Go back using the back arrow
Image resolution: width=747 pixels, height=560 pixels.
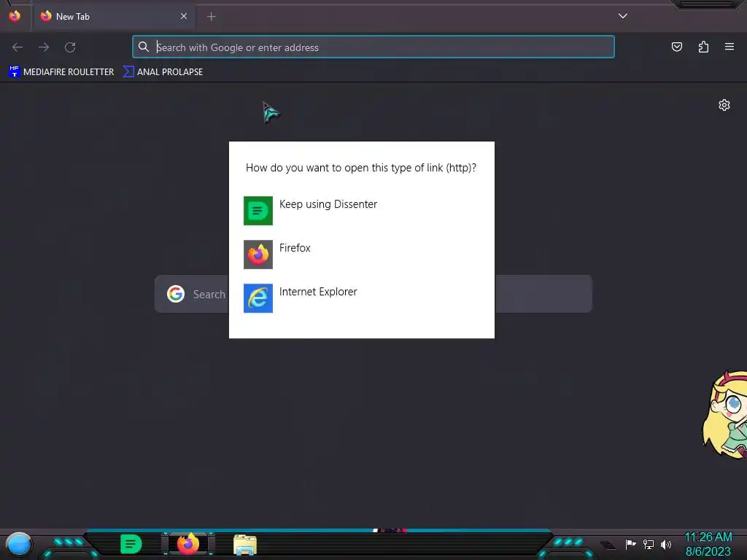click(18, 47)
